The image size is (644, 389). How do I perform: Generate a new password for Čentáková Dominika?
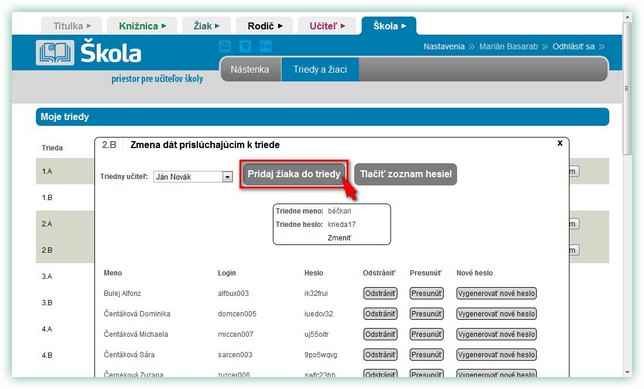click(x=497, y=314)
